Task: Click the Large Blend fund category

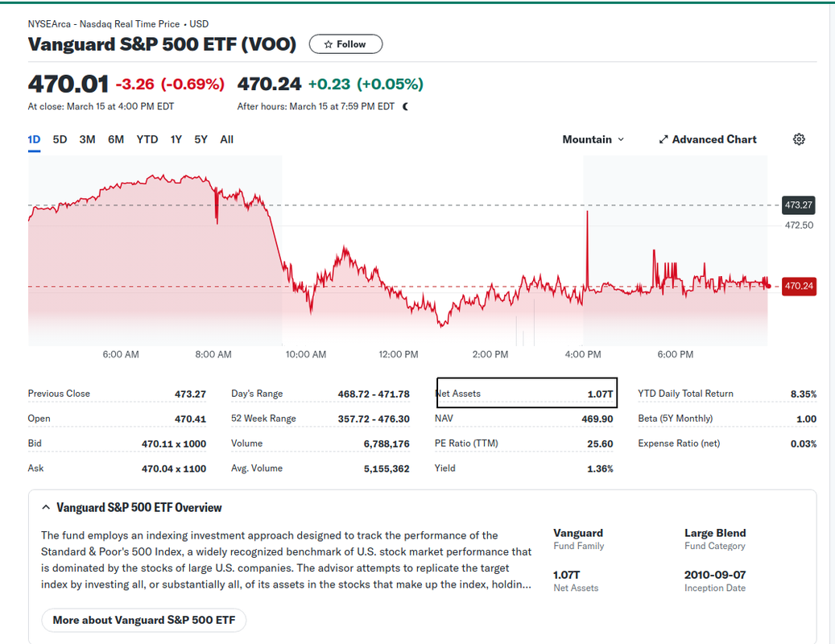Action: point(715,533)
